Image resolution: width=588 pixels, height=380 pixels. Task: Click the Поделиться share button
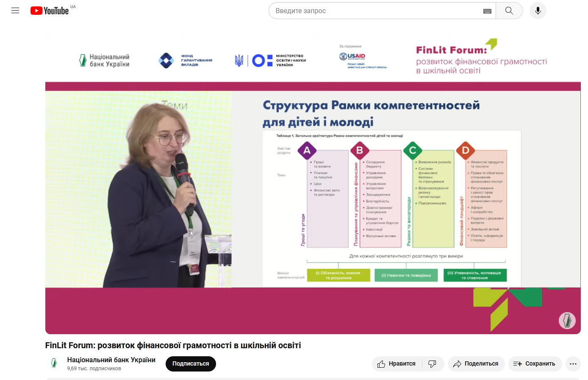point(476,364)
